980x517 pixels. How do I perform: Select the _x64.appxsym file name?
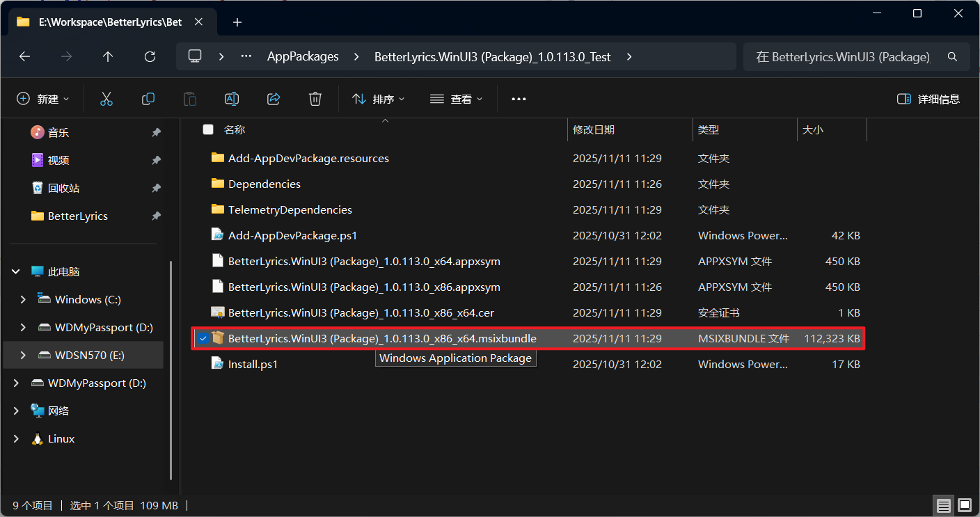tap(364, 261)
